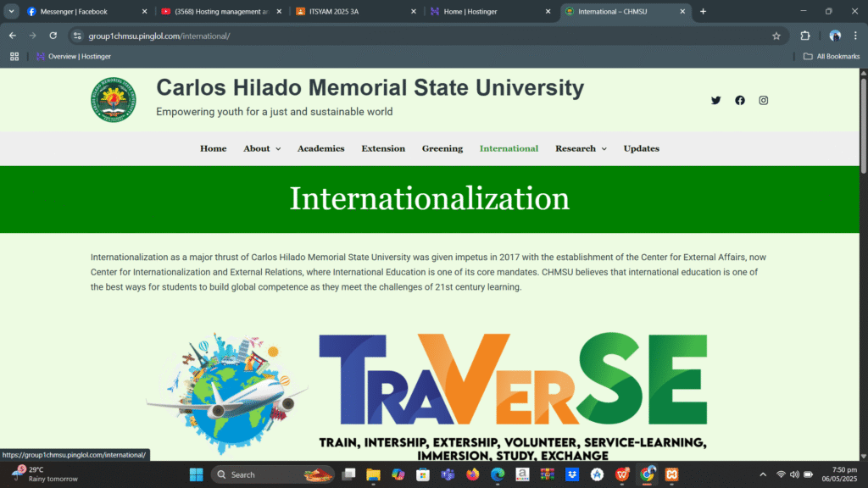Bookmark this page with the star icon
The height and width of the screenshot is (488, 868).
click(x=776, y=36)
